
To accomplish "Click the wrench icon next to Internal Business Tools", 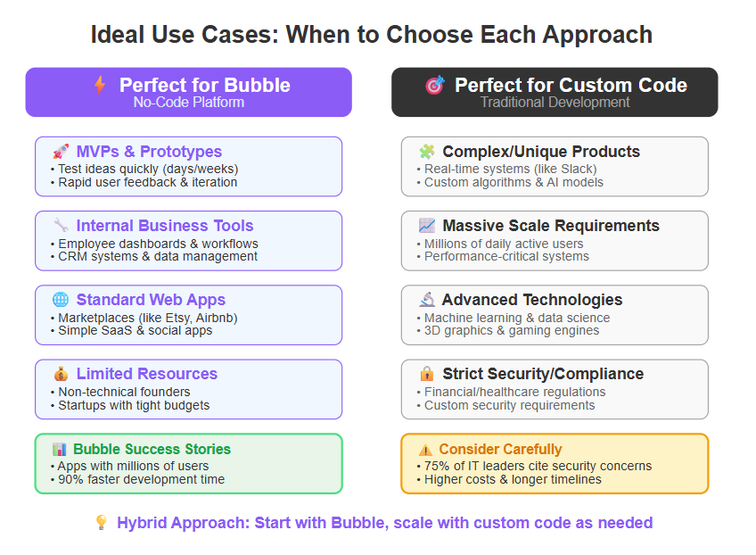I will point(61,226).
